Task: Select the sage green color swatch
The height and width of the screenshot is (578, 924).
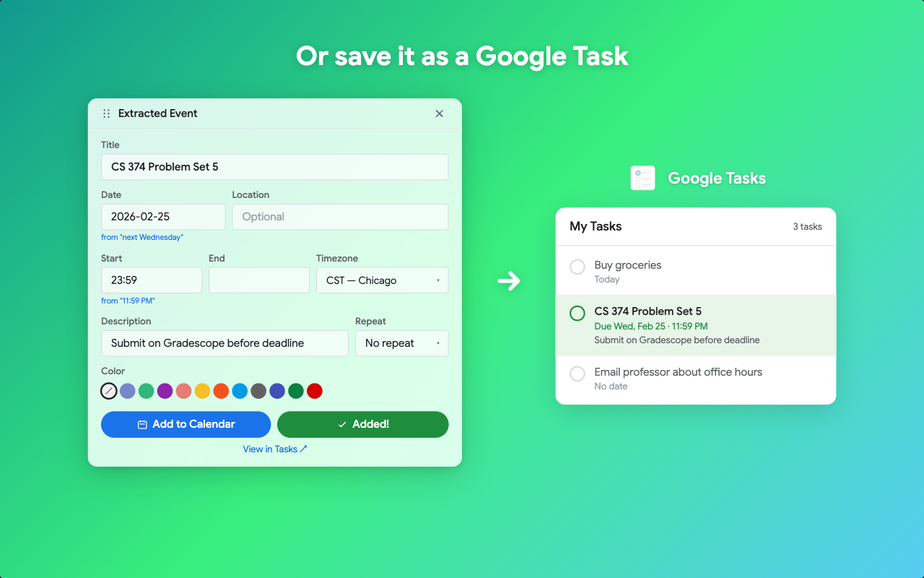Action: 147,391
